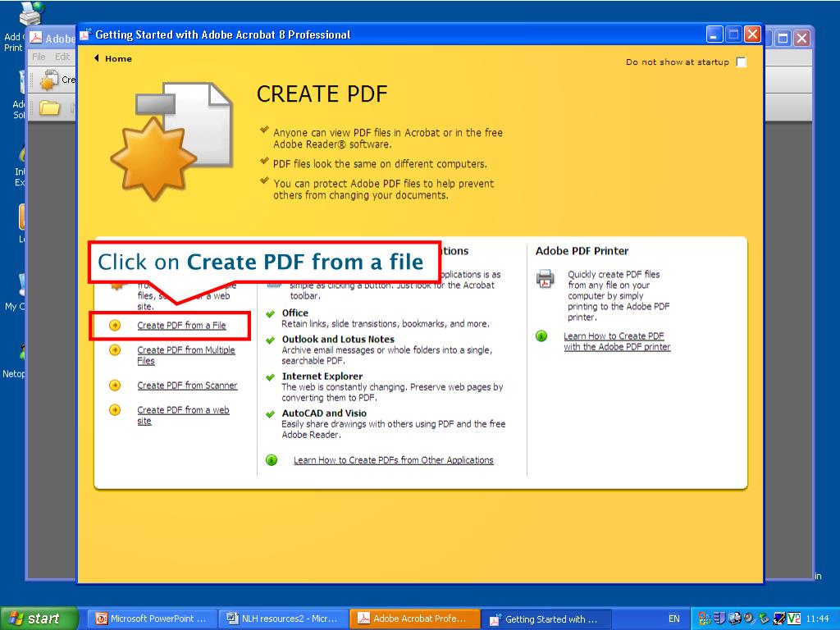Screen dimensions: 840x630
Task: Select Create PDF from Scanner link
Action: coord(187,386)
